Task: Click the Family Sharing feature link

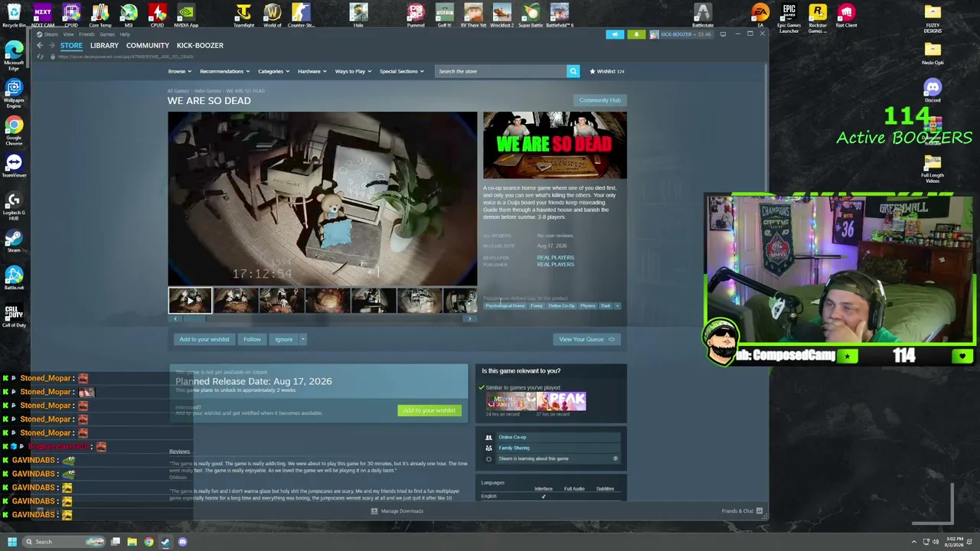Action: point(514,448)
